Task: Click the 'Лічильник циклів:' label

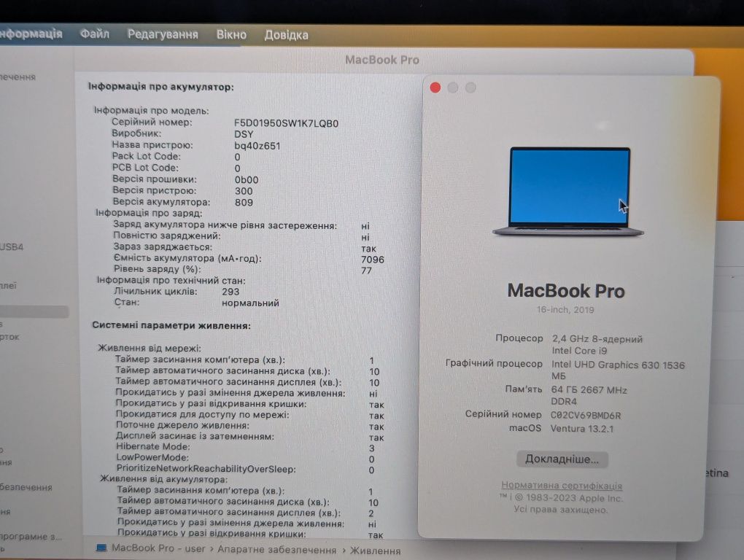Action: tap(155, 291)
